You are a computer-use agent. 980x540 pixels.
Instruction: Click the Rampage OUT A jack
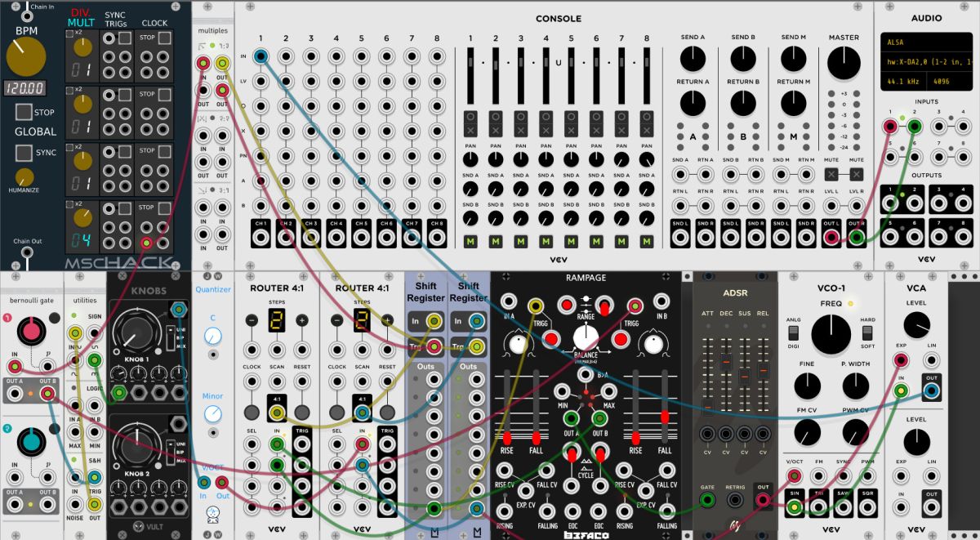(571, 418)
